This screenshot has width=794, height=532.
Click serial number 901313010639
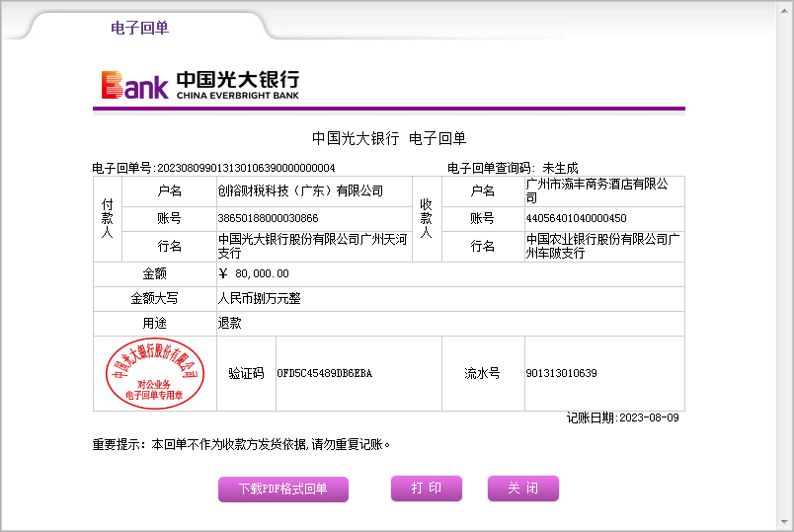tap(561, 374)
